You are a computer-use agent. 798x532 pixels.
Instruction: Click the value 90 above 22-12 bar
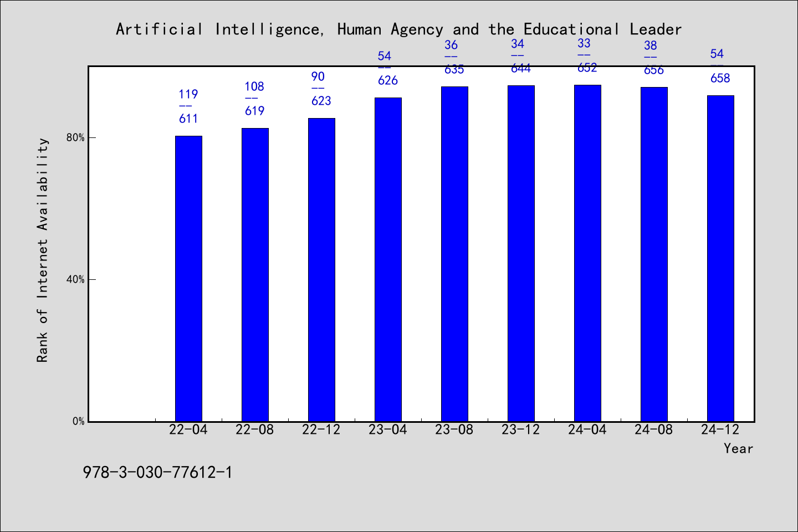318,76
